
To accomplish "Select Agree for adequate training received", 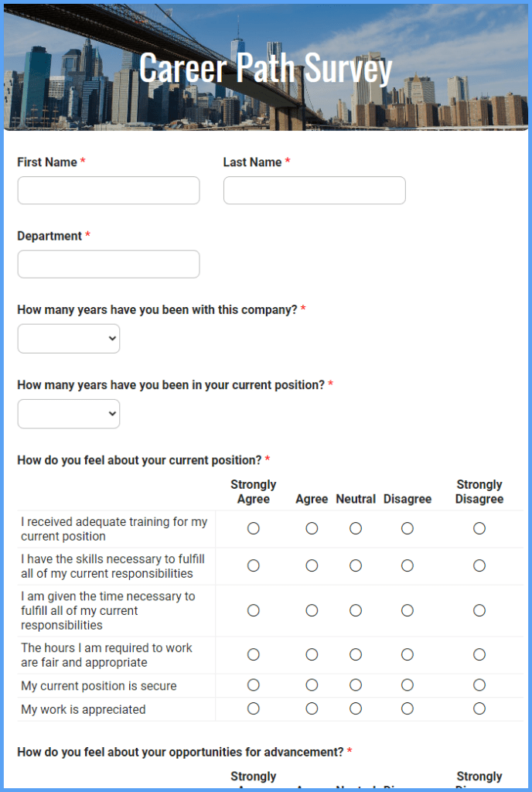I will [312, 528].
